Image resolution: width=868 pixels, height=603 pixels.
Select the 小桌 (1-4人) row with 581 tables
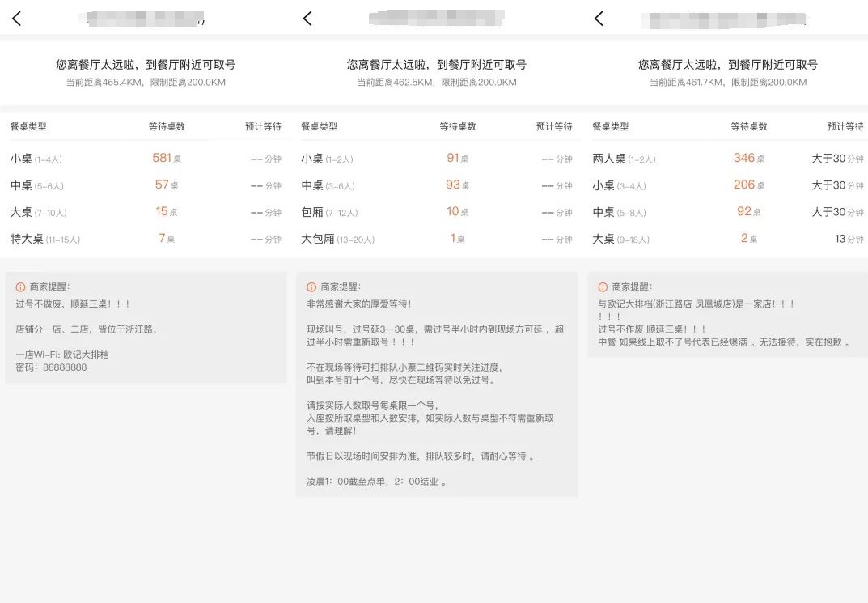[146, 159]
